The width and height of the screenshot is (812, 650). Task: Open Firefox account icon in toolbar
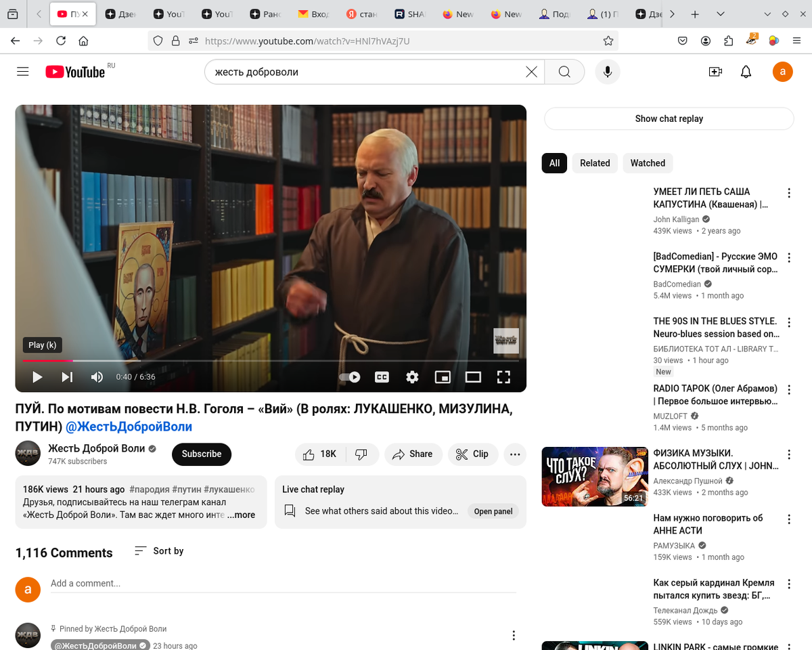[706, 41]
